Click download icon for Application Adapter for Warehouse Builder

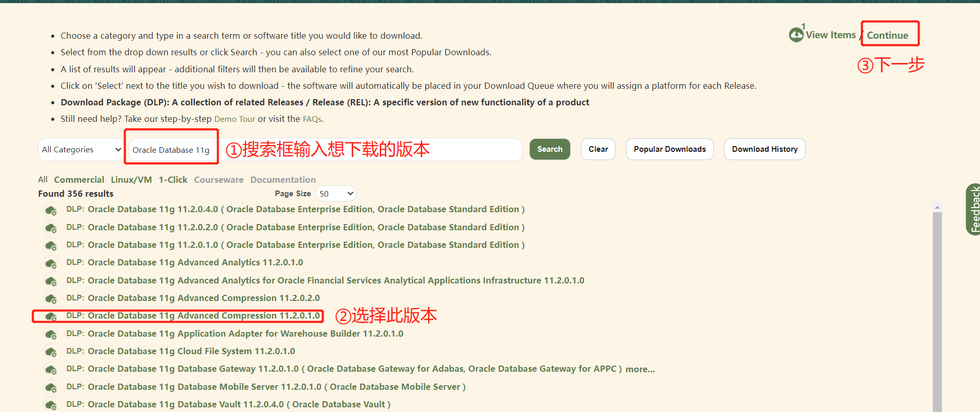coord(51,334)
